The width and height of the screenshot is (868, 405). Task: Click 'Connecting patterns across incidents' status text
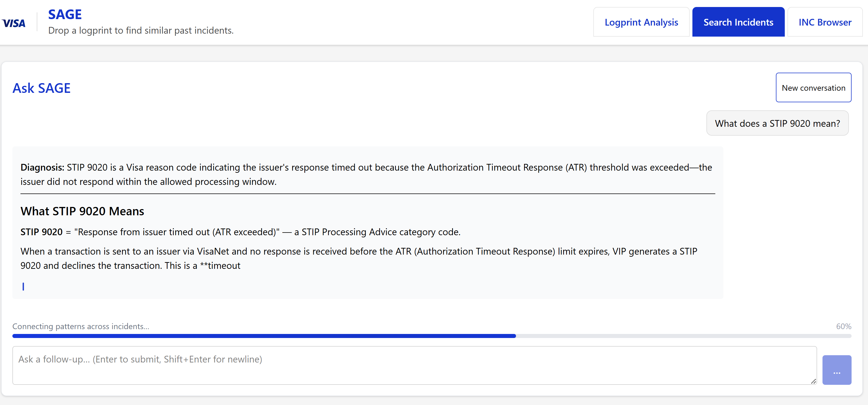(81, 327)
